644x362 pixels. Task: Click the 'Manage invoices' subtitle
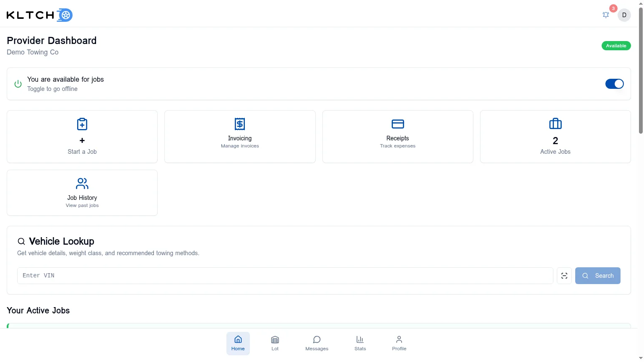click(x=240, y=146)
